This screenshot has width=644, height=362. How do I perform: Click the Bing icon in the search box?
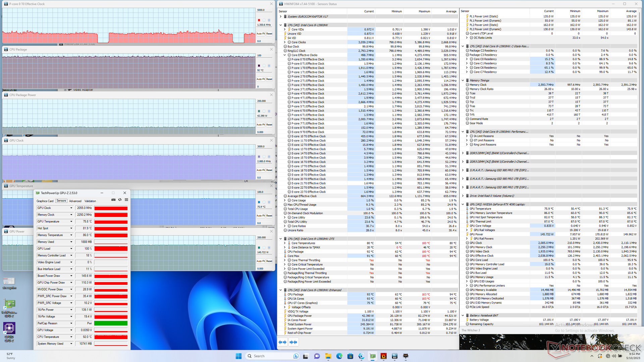click(x=296, y=356)
